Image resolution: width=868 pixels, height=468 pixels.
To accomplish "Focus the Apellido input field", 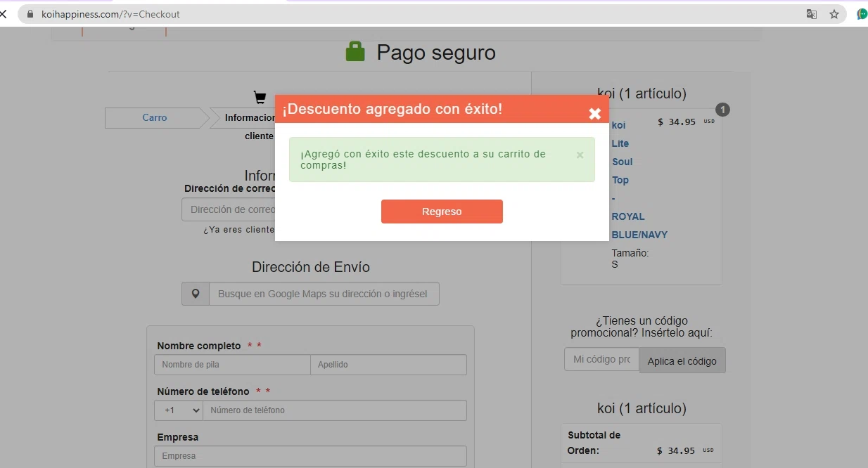I will 388,365.
